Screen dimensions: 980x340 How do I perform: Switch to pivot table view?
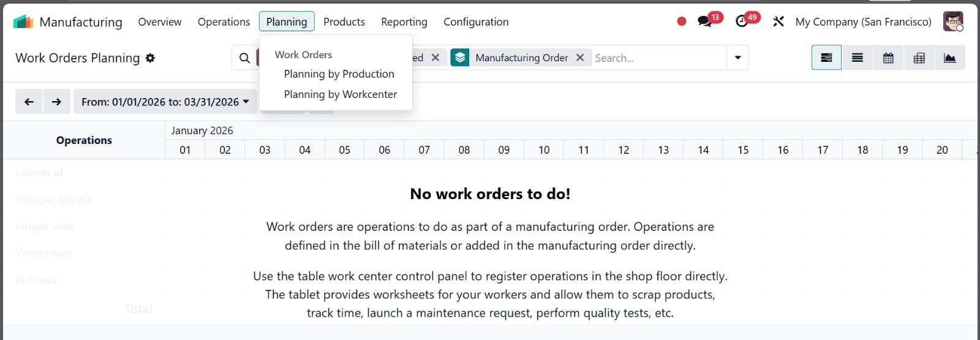click(919, 58)
